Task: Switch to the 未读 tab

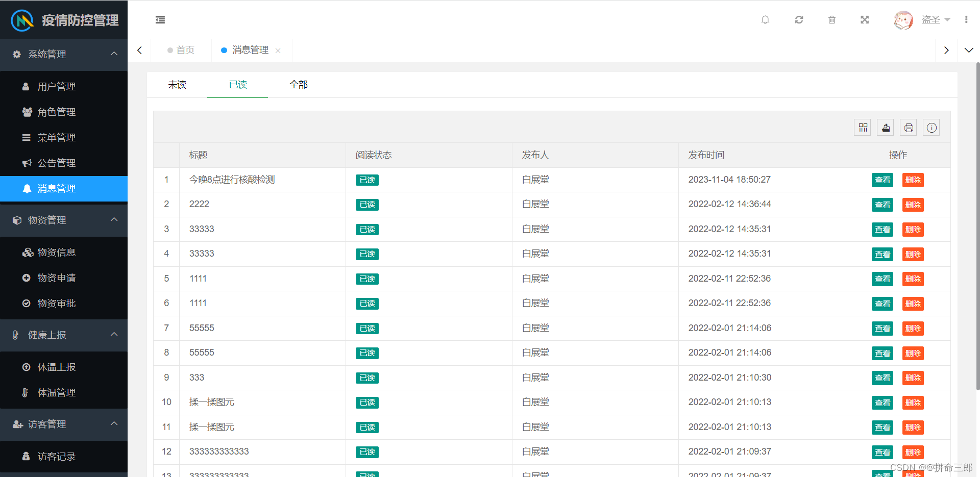Action: pos(177,85)
